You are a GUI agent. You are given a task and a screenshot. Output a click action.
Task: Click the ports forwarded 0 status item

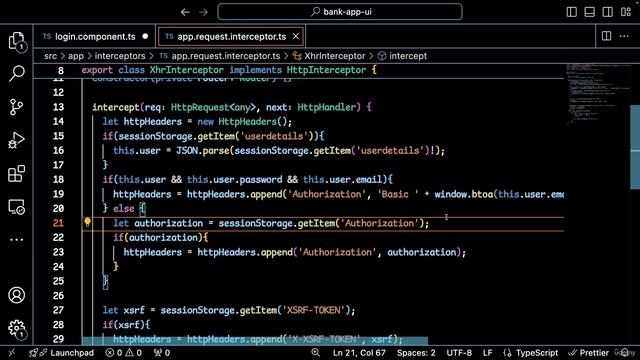click(162, 353)
